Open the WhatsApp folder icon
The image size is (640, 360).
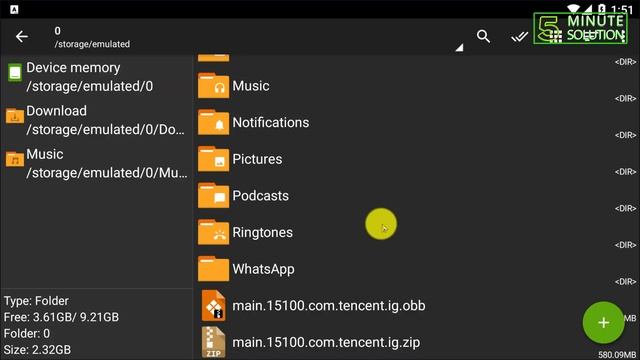pos(213,269)
